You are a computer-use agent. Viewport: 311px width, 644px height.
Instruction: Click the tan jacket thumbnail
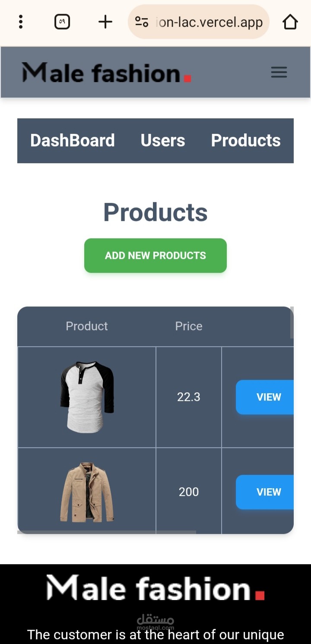[87, 492]
